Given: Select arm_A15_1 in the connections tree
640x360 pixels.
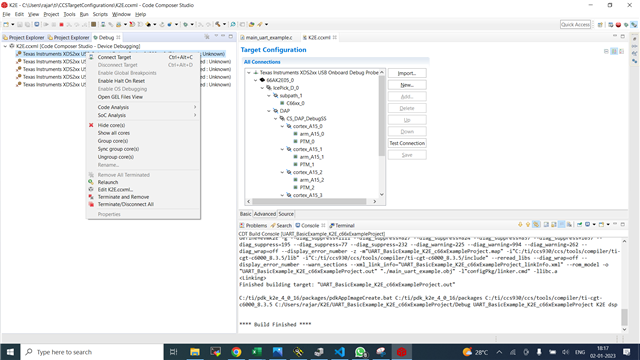Looking at the screenshot, I should 309,157.
